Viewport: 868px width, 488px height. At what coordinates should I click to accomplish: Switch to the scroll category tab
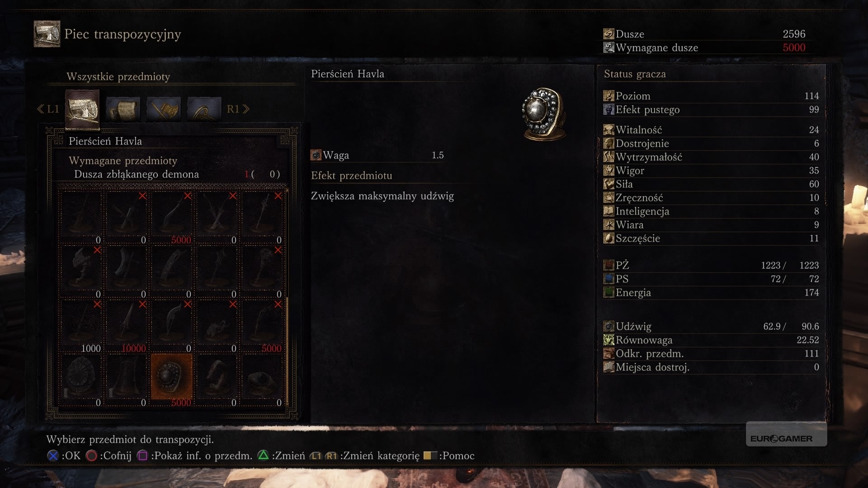123,109
